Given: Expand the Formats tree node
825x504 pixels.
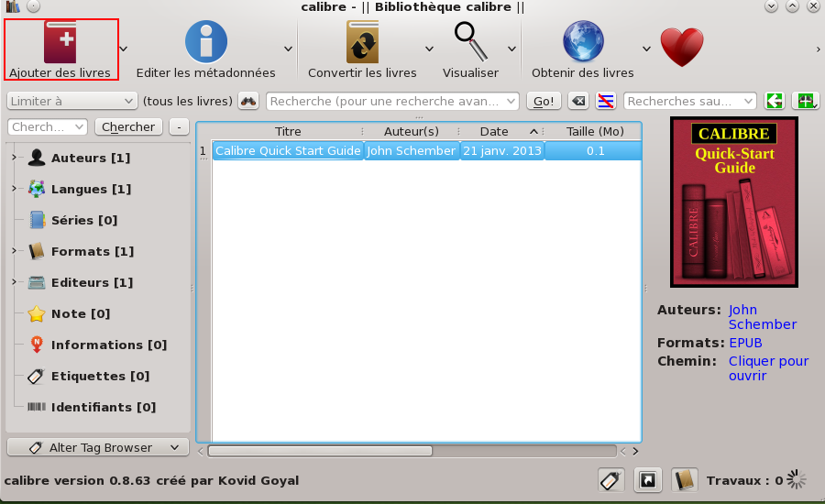Looking at the screenshot, I should point(14,251).
